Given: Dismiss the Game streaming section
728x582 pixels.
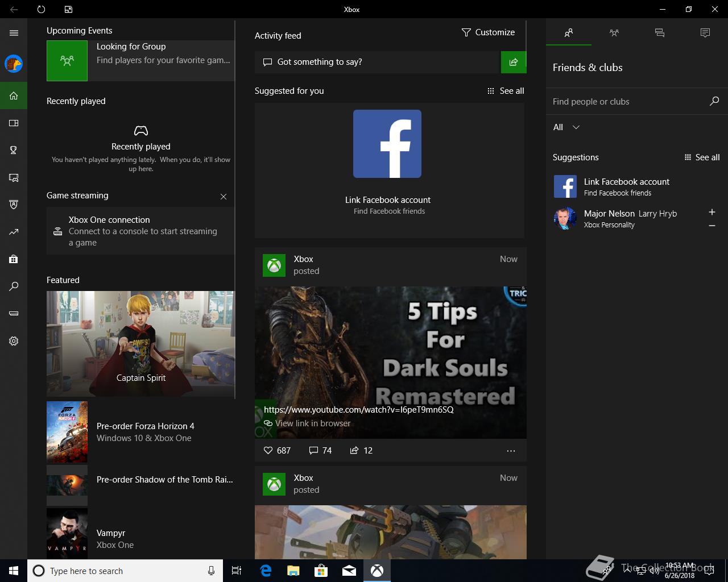Looking at the screenshot, I should point(224,197).
